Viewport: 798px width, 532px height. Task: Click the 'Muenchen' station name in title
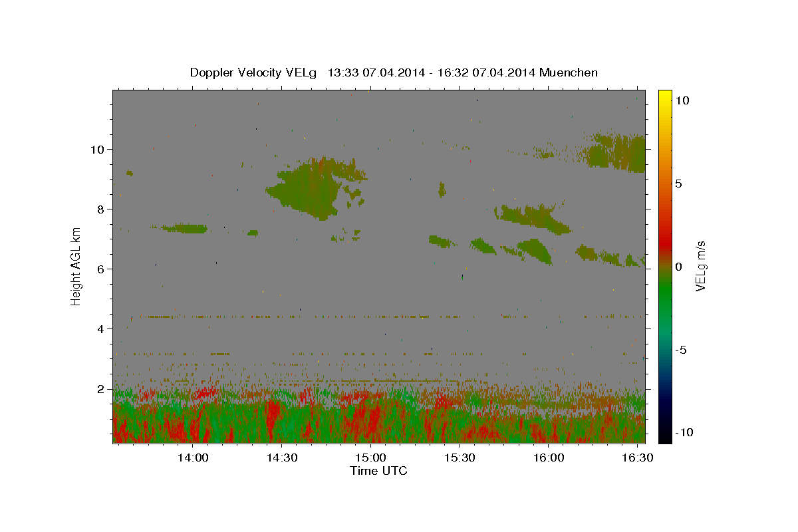tap(569, 72)
